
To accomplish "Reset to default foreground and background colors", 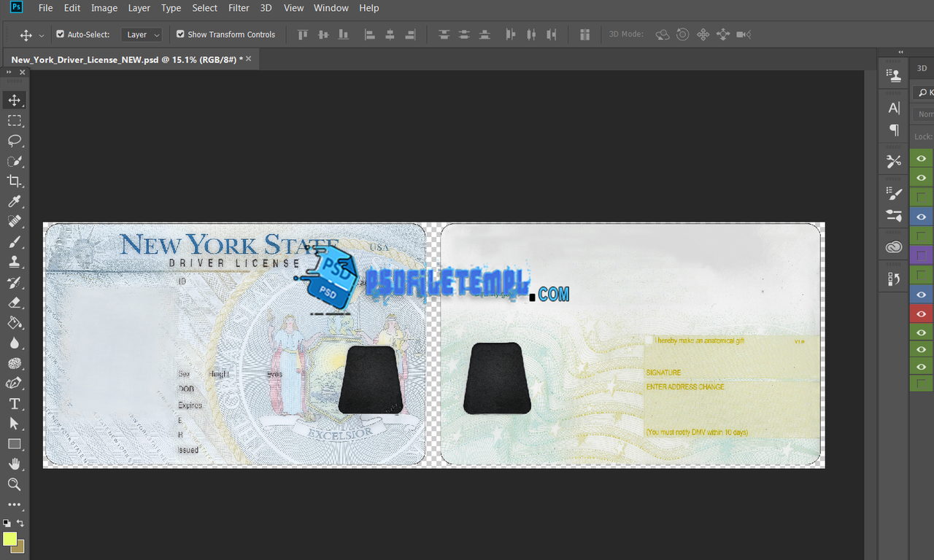I will tap(7, 523).
